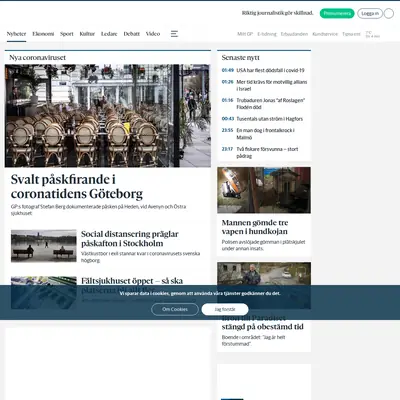The width and height of the screenshot is (400, 400).
Task: Open the Erbjudanden link
Action: 294,34
